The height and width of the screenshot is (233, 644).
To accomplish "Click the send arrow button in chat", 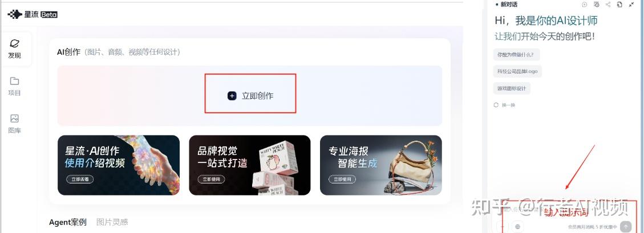I will [626, 226].
